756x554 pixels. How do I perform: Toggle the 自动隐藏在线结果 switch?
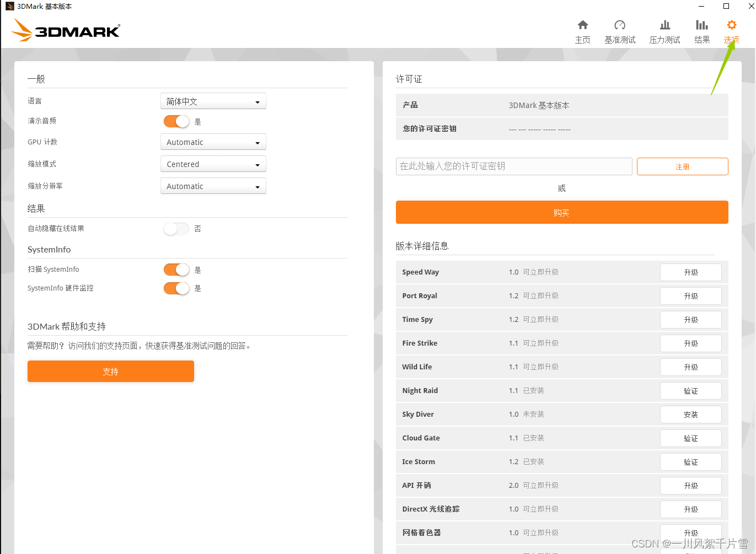[176, 228]
